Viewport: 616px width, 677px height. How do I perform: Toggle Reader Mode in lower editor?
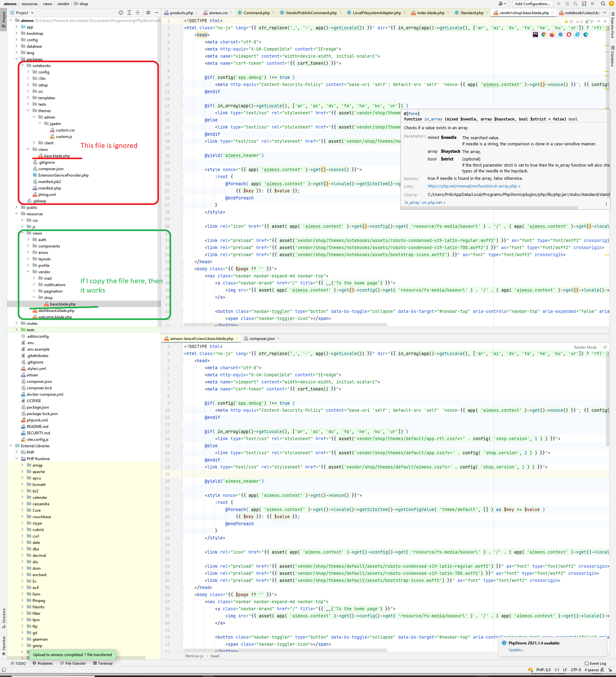[x=585, y=347]
